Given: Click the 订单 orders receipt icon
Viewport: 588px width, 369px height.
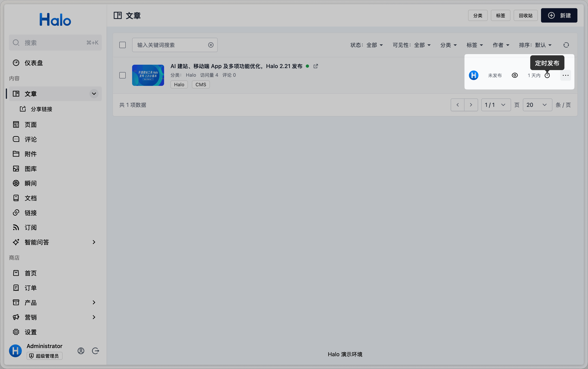Looking at the screenshot, I should [16, 288].
